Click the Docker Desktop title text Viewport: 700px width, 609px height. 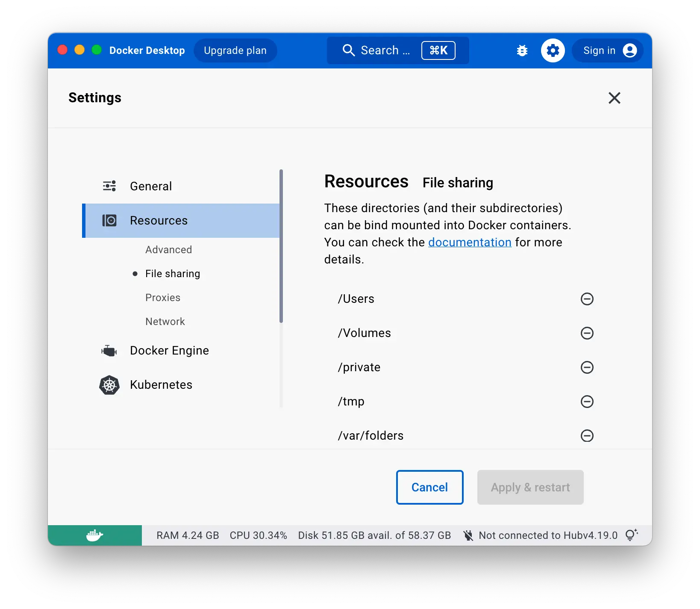[147, 50]
